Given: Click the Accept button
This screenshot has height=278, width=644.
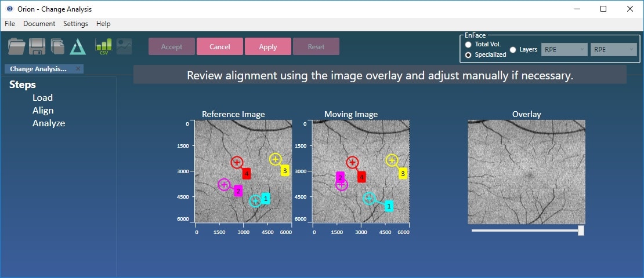Looking at the screenshot, I should 172,47.
